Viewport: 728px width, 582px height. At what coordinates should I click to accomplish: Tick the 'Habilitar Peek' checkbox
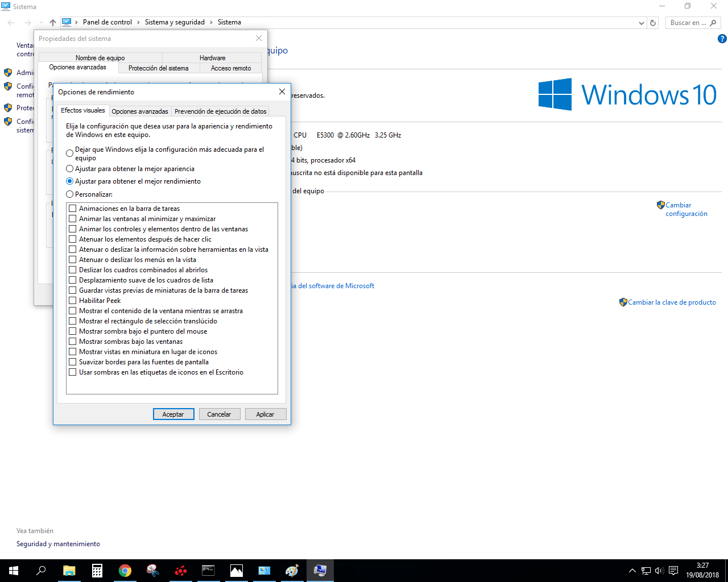tap(72, 301)
